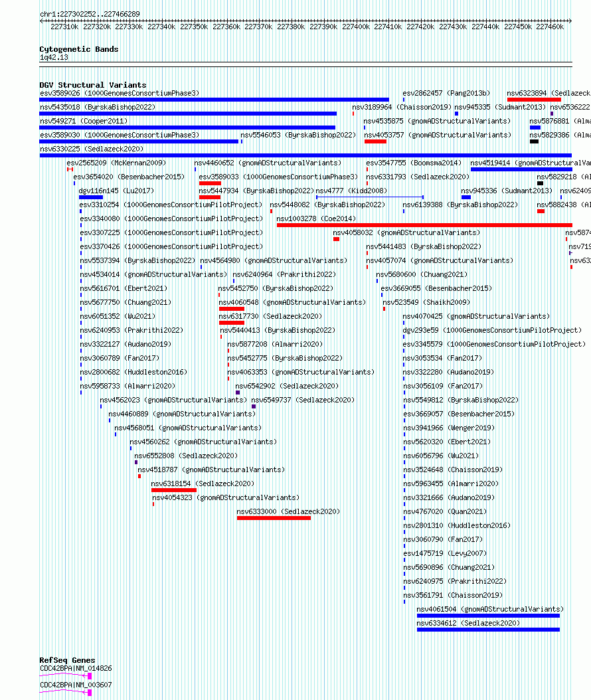The height and width of the screenshot is (700, 591).
Task: Click blue bar under nsv6334612
Action: tap(488, 630)
